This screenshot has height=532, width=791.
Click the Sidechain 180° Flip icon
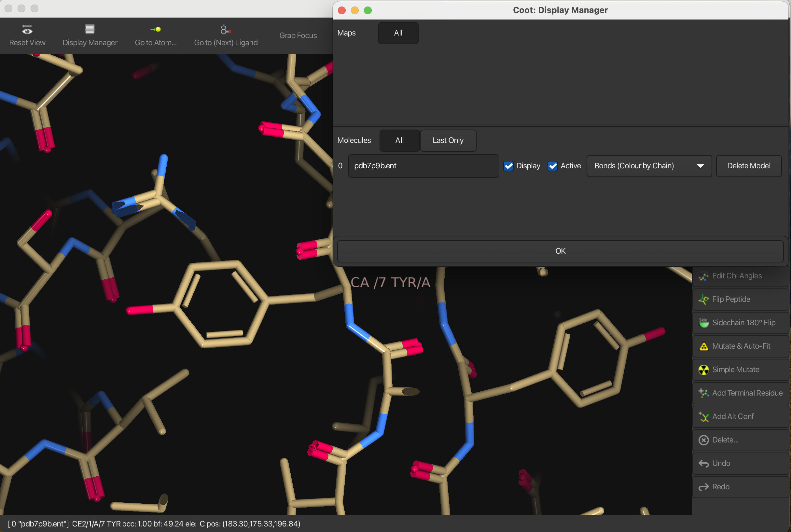click(x=703, y=323)
